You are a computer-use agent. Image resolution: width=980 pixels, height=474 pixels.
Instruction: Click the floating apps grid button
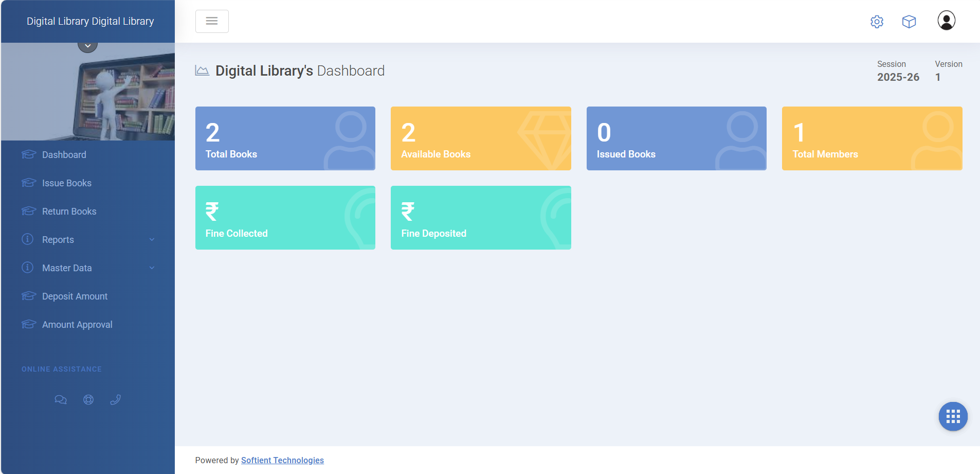pyautogui.click(x=953, y=416)
